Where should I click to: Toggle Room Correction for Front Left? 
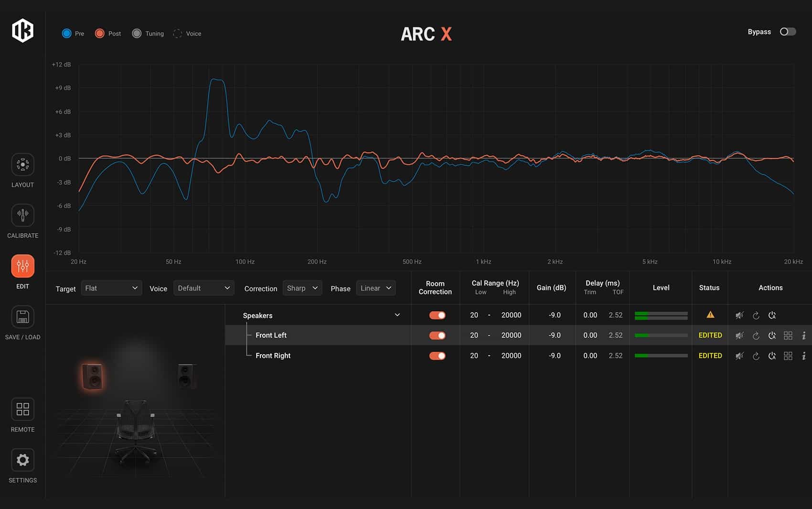tap(437, 336)
